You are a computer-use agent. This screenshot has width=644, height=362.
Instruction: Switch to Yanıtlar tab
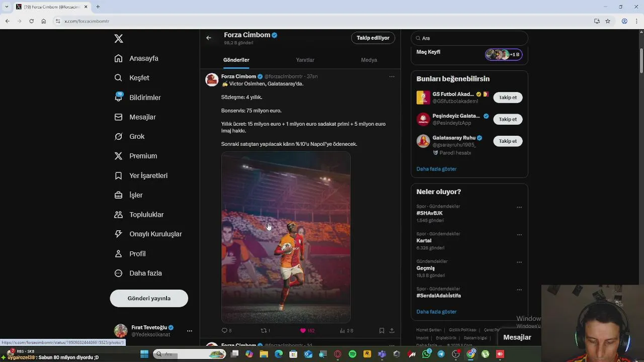pyautogui.click(x=305, y=60)
